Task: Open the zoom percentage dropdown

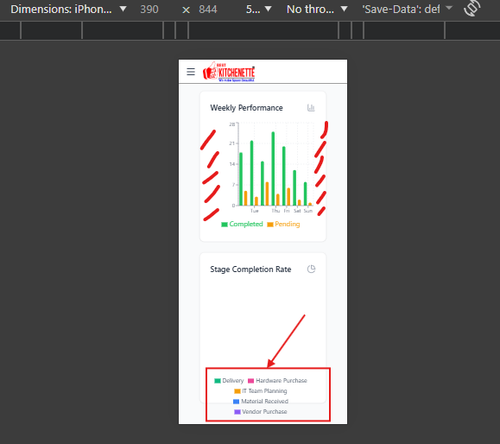Action: (x=259, y=9)
